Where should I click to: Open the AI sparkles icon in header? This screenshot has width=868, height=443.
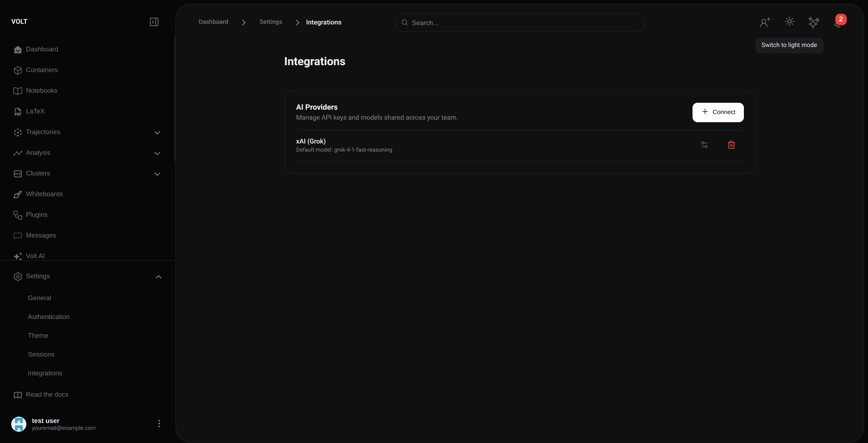813,22
